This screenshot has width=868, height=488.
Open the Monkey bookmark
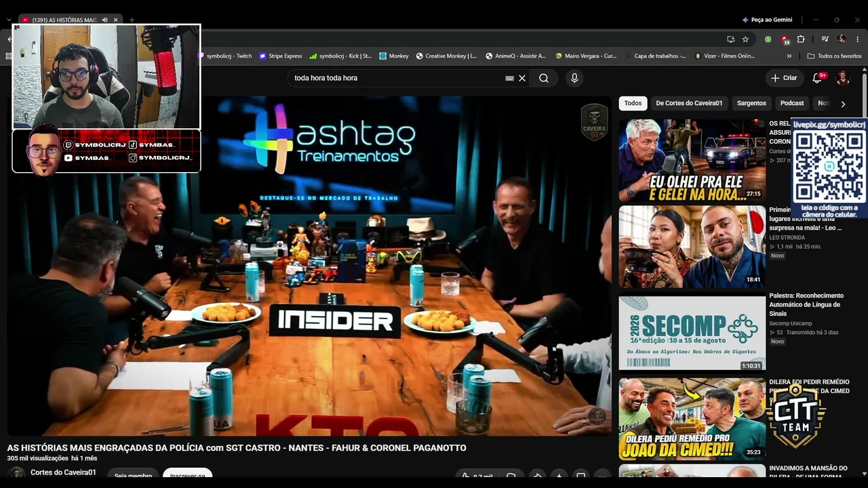394,56
